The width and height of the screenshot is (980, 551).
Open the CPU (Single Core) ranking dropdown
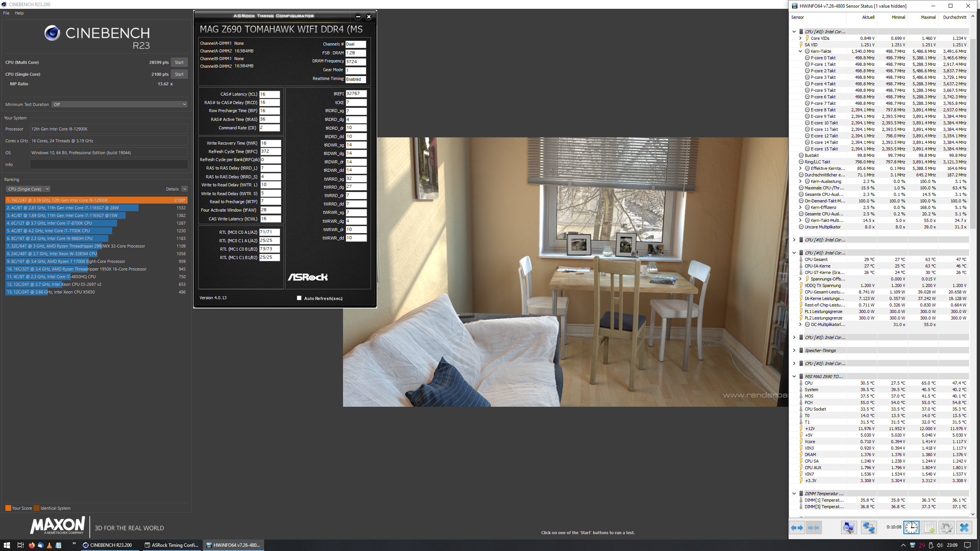click(28, 189)
